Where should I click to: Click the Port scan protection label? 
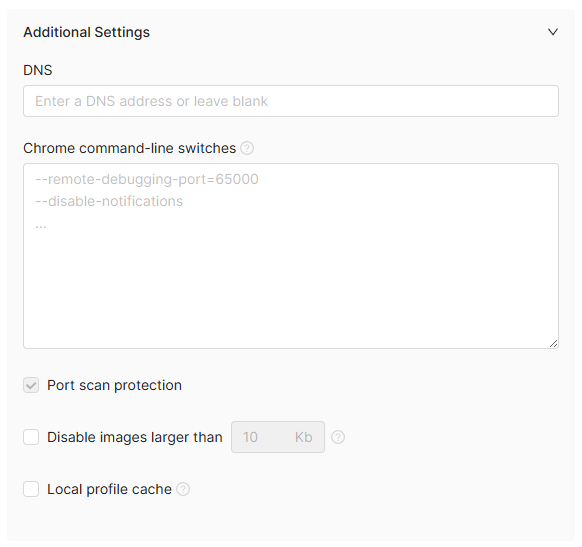point(114,385)
